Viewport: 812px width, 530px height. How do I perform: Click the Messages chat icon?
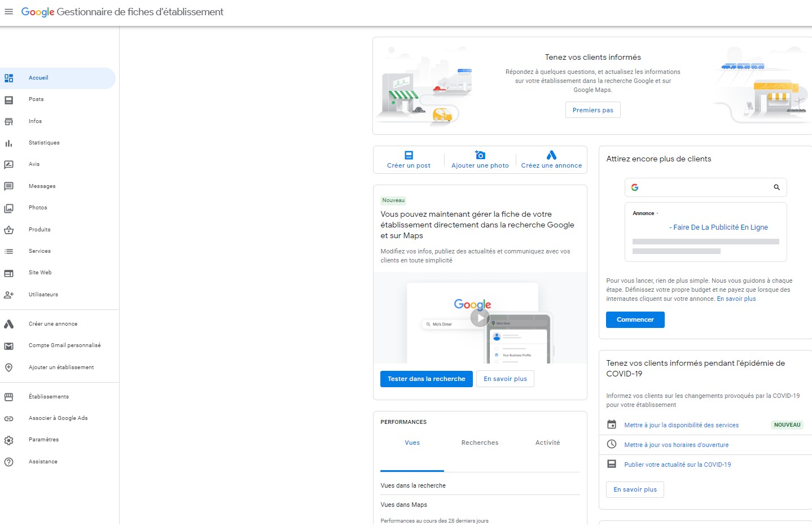pos(8,186)
